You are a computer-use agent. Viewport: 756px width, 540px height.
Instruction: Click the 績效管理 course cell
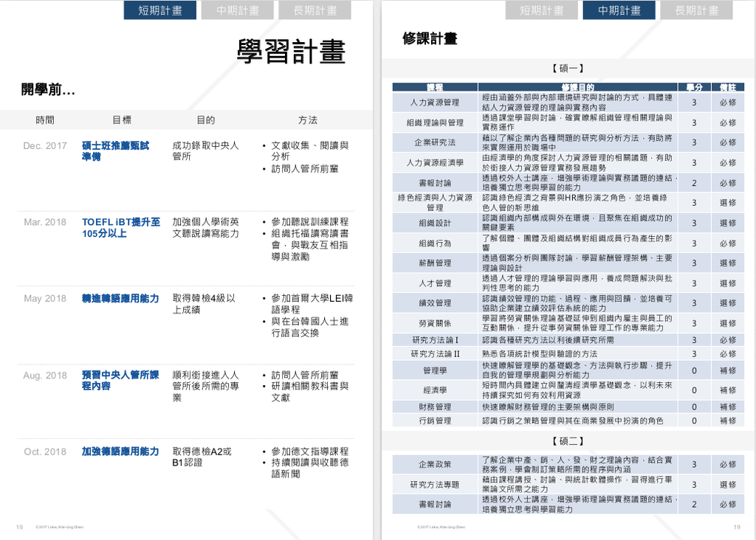(435, 303)
